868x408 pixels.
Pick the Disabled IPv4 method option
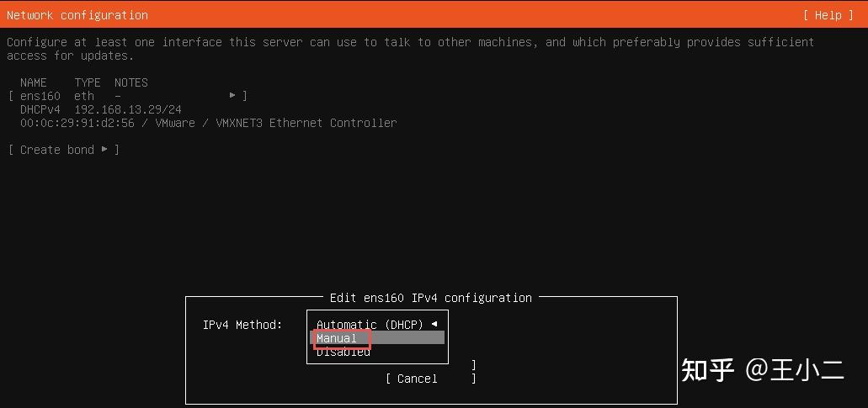click(x=343, y=352)
